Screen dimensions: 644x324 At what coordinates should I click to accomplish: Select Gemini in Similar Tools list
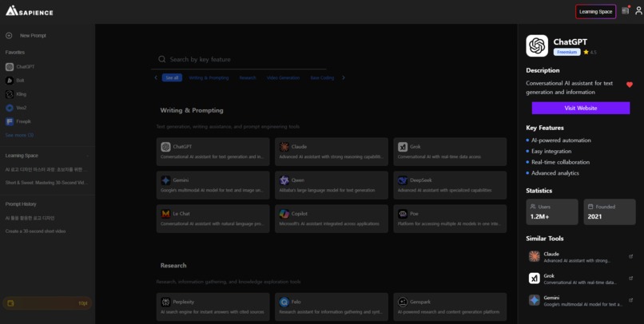(581, 300)
